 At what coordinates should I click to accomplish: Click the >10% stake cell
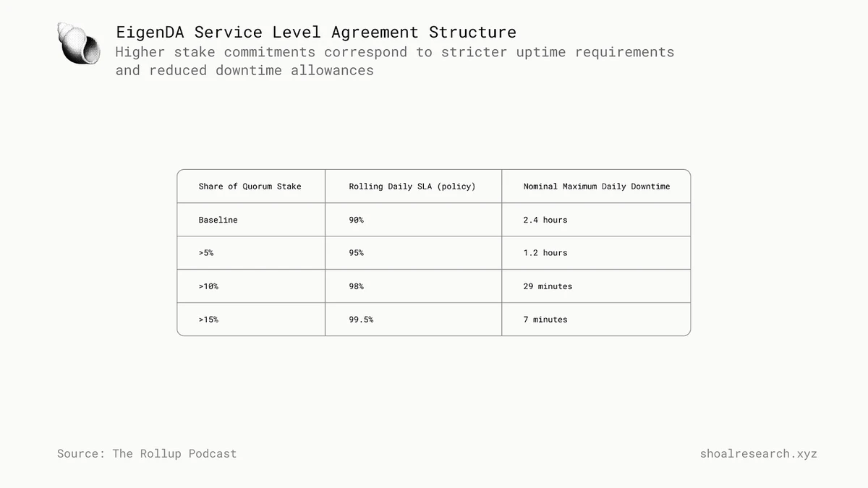(x=208, y=286)
